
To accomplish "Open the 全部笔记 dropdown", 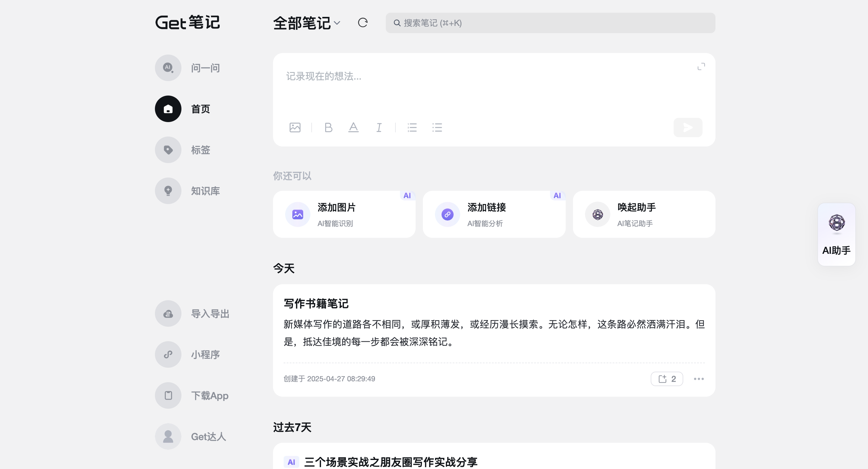I will click(307, 23).
